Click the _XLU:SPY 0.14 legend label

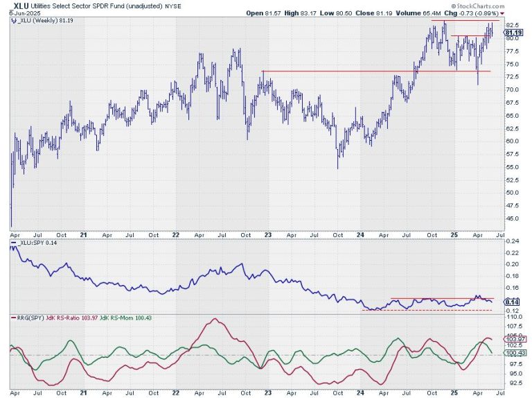(37, 243)
